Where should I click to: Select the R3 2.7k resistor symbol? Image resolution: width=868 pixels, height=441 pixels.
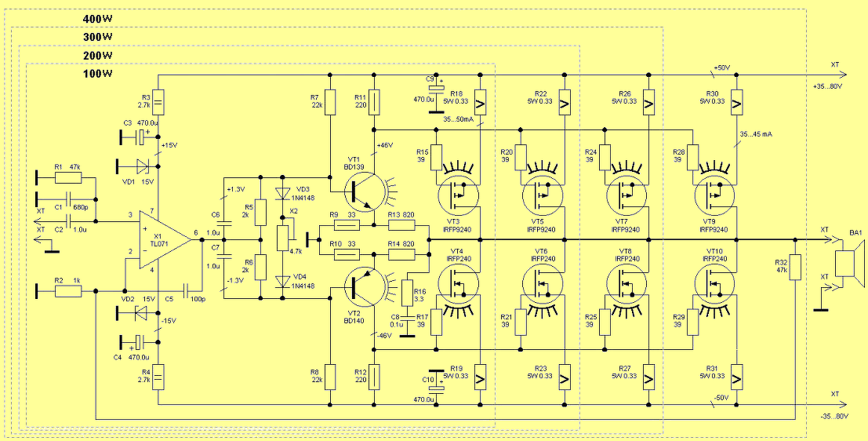(x=158, y=103)
